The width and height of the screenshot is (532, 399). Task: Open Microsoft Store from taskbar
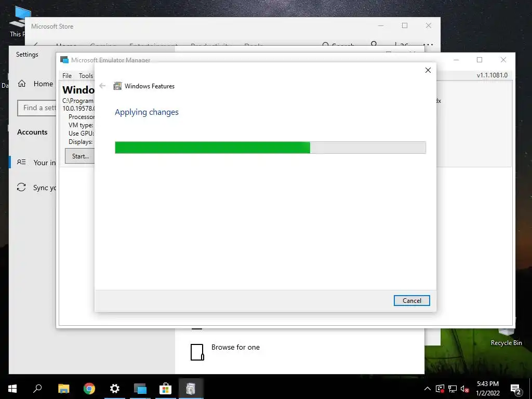point(165,389)
